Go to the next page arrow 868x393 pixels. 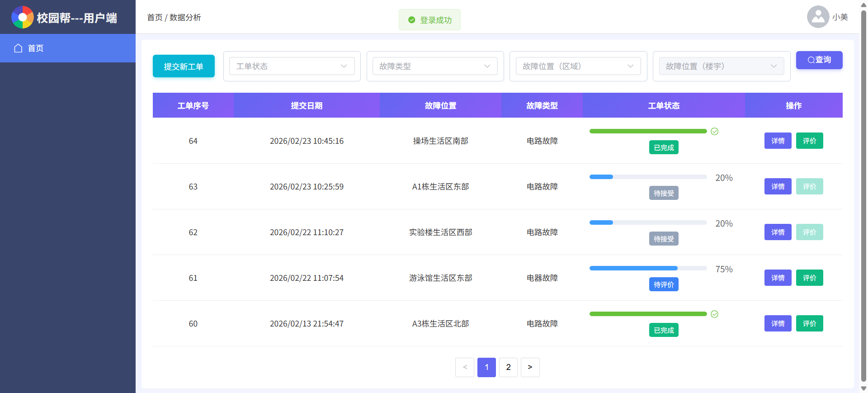coord(530,367)
